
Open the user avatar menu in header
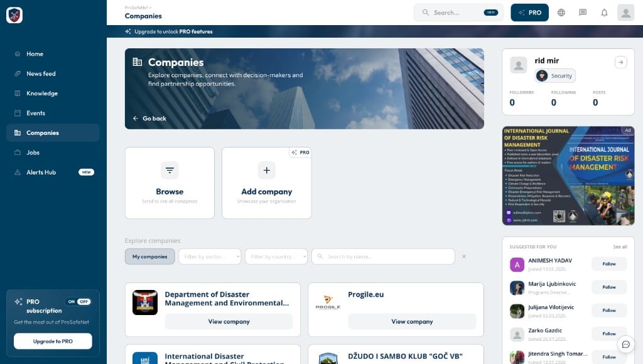[625, 13]
